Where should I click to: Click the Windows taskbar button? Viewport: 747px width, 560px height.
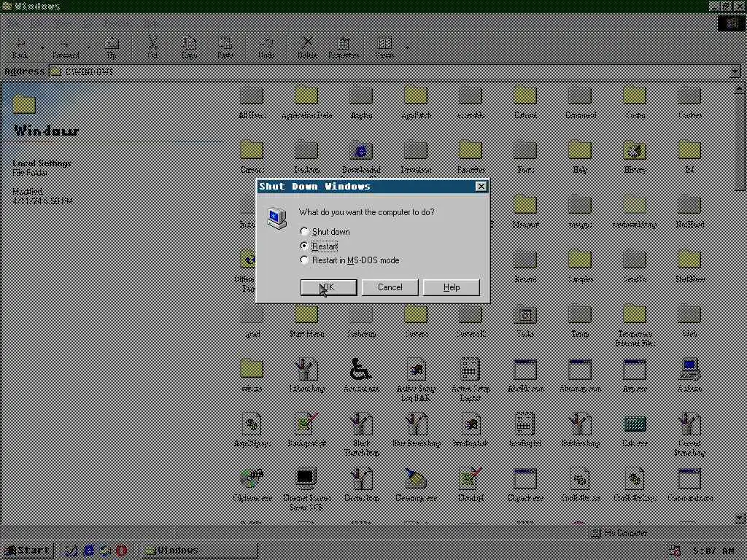pos(198,551)
